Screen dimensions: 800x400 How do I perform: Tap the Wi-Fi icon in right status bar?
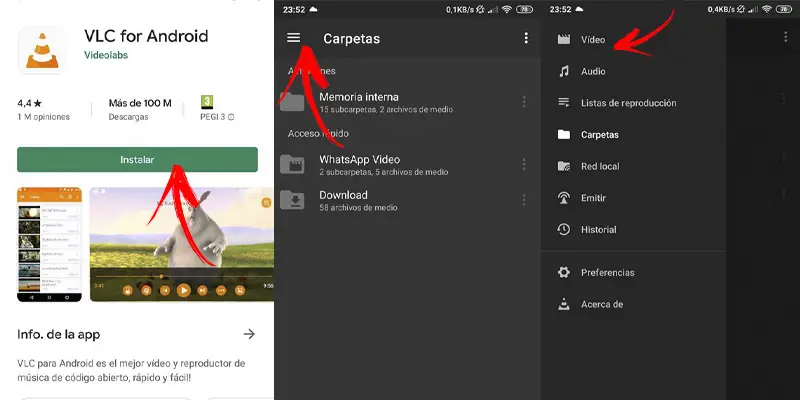click(767, 9)
